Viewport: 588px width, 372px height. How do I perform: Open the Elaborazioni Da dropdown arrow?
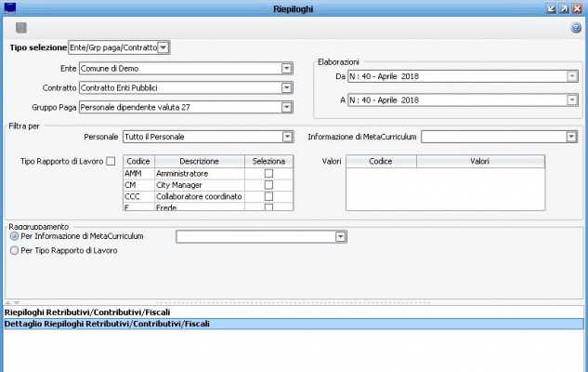572,76
